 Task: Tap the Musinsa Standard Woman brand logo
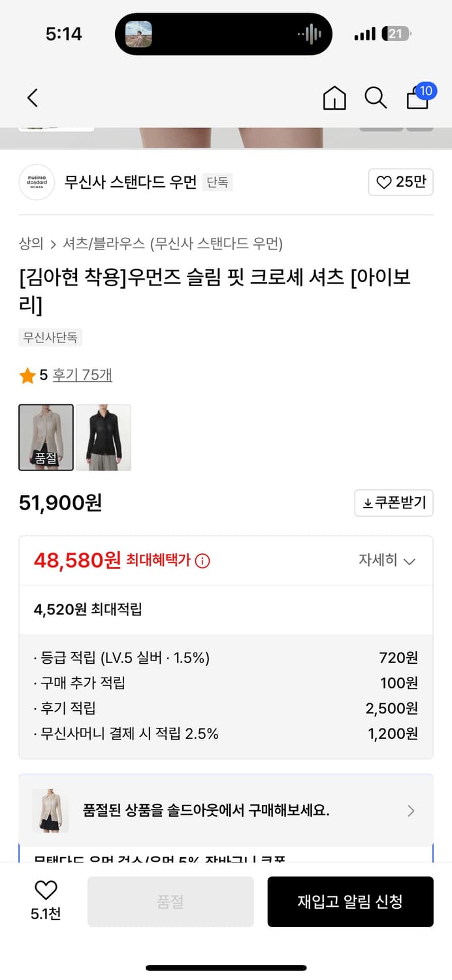tap(37, 182)
